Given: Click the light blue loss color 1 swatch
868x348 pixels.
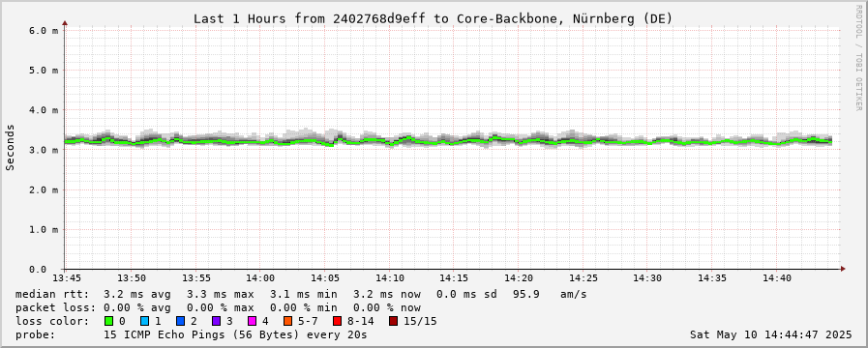Looking at the screenshot, I should [x=144, y=321].
